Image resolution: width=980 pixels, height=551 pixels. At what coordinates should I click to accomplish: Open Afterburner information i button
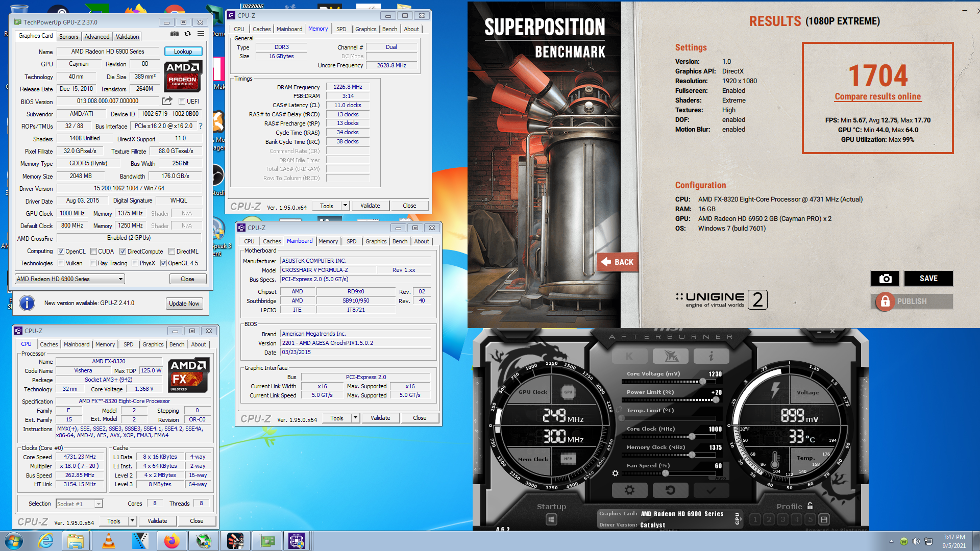tap(711, 356)
